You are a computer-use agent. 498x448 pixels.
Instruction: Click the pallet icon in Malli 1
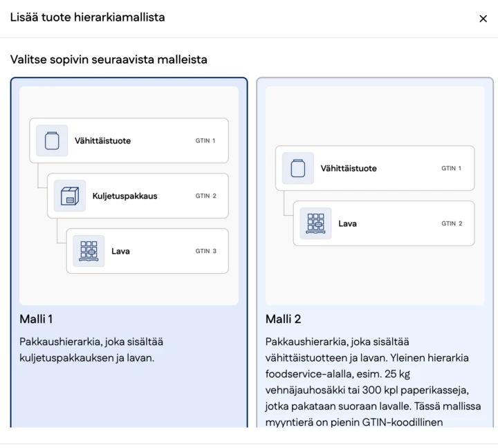tap(89, 251)
